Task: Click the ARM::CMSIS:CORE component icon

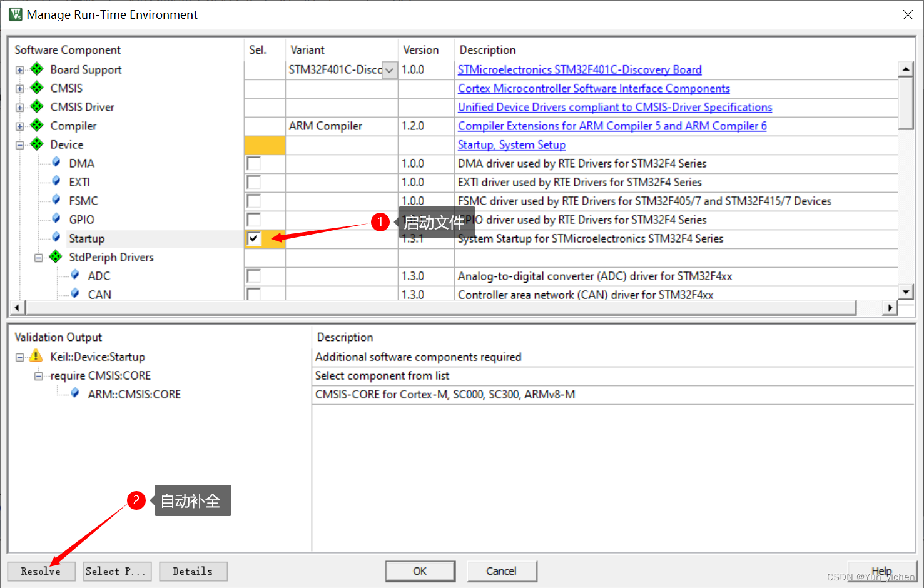Action: [x=75, y=393]
